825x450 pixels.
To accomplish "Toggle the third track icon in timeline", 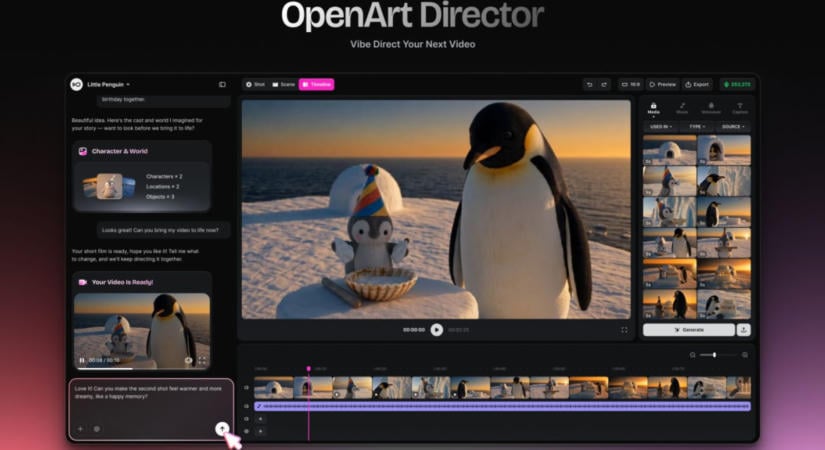I will 246,419.
